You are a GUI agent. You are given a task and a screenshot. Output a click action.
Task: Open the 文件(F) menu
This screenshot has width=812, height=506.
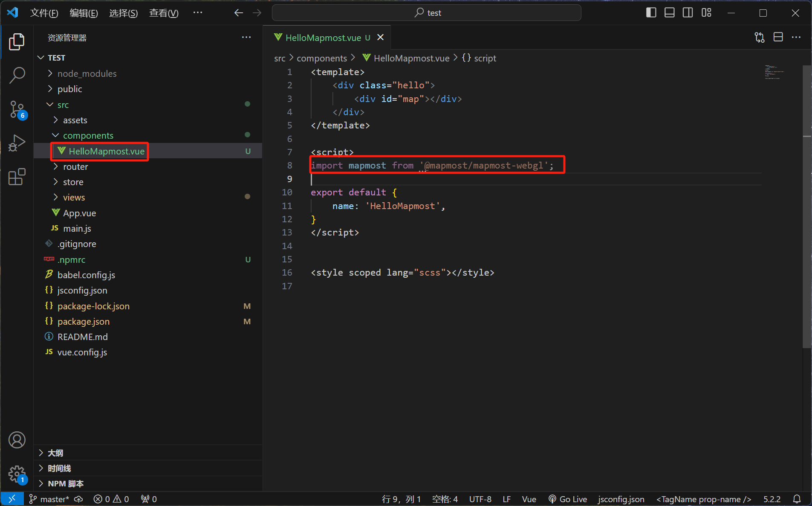click(x=44, y=13)
